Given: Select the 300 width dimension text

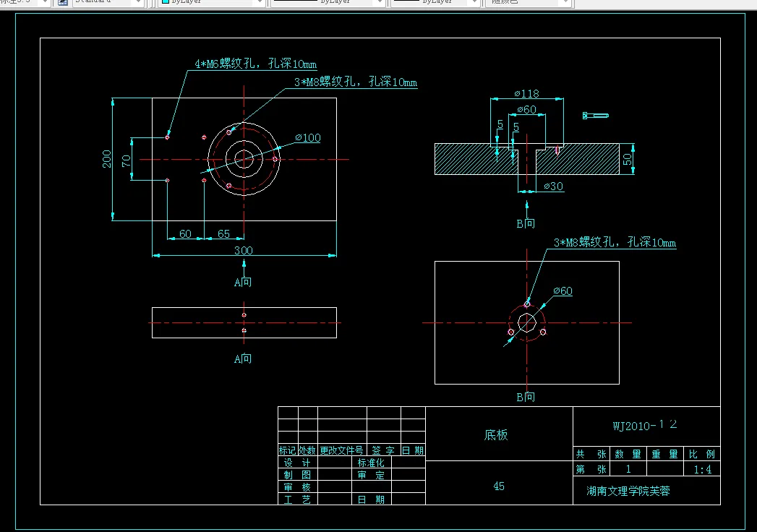Looking at the screenshot, I should (x=244, y=250).
